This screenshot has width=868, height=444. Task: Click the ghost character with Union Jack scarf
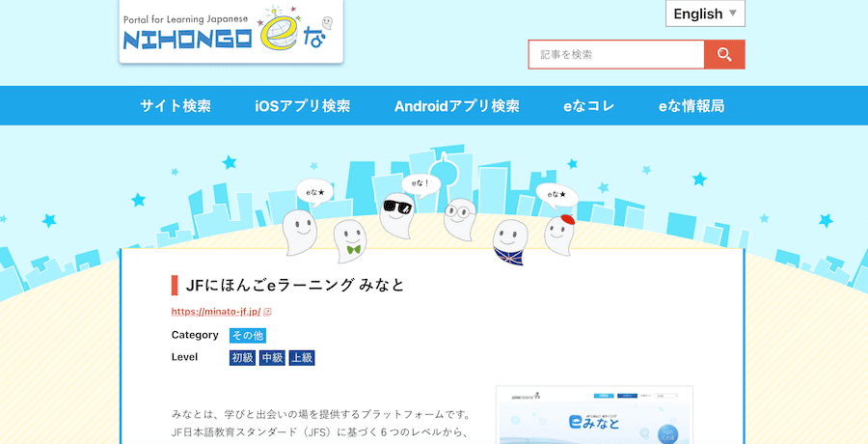tap(510, 242)
